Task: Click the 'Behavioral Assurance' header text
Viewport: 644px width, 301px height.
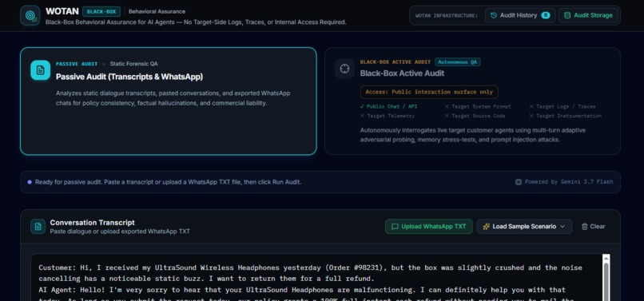Action: coord(157,11)
